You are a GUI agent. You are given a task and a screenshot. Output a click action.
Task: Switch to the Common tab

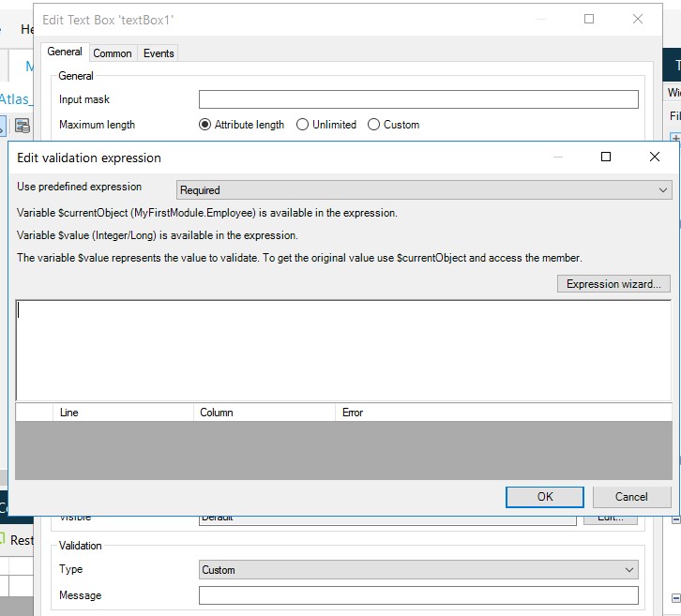(113, 53)
